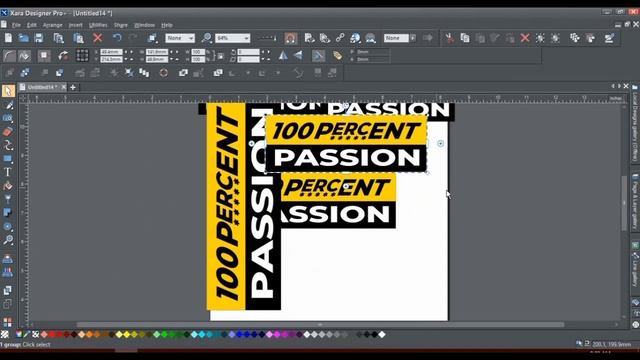Pick the white swatch at palette end
Viewport: 640px width, 360px height.
(x=382, y=334)
